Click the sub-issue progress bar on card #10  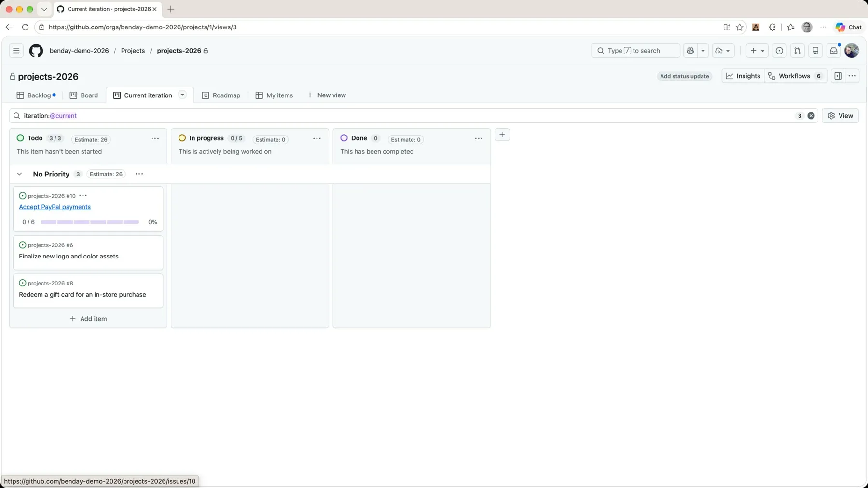pos(90,222)
